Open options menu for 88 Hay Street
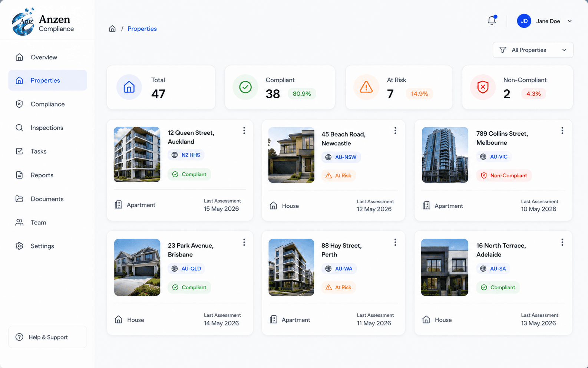588x368 pixels. [395, 242]
